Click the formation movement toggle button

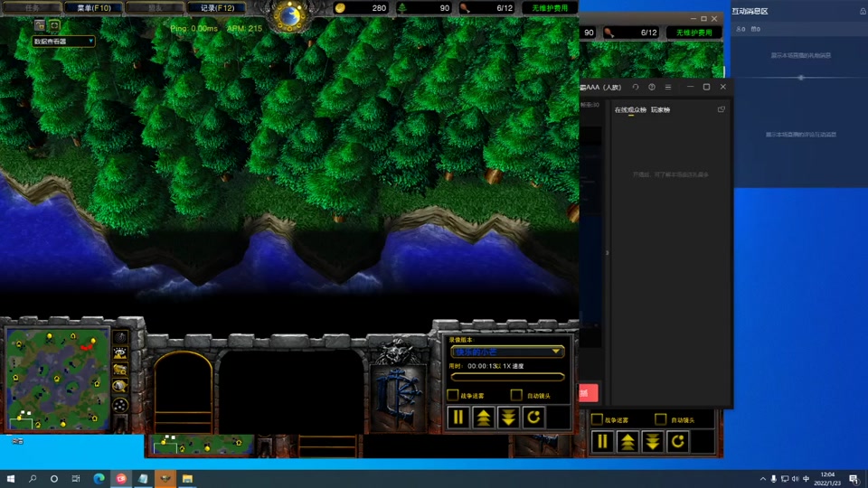coord(120,405)
